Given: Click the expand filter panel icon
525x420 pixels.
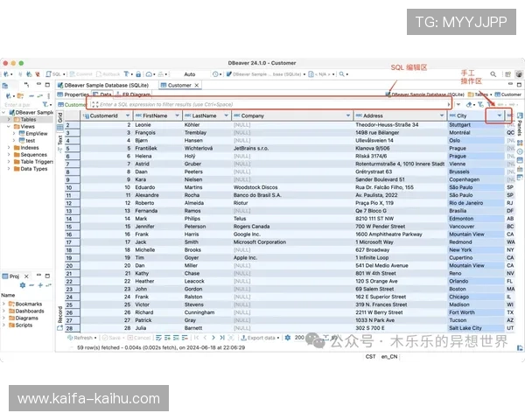Looking at the screenshot, I should [x=94, y=104].
